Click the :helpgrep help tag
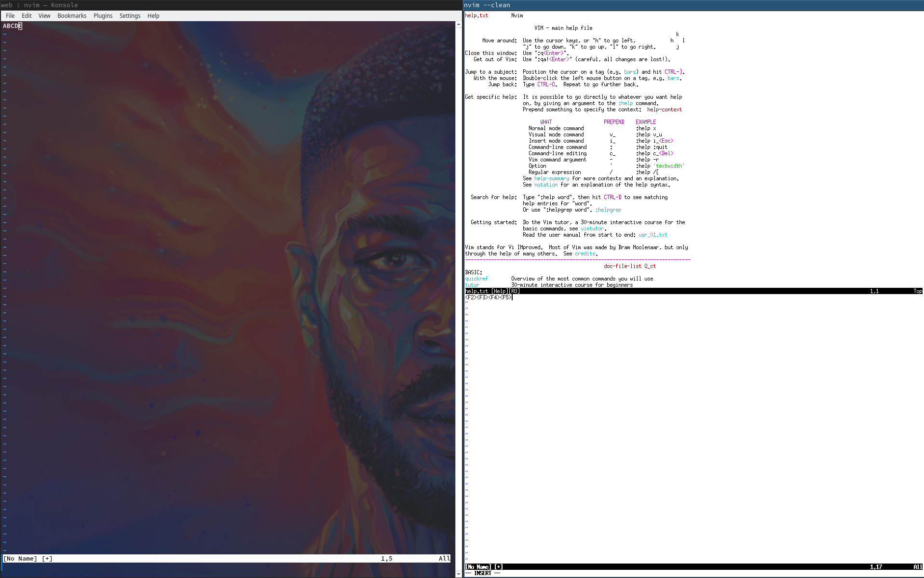 pos(608,210)
